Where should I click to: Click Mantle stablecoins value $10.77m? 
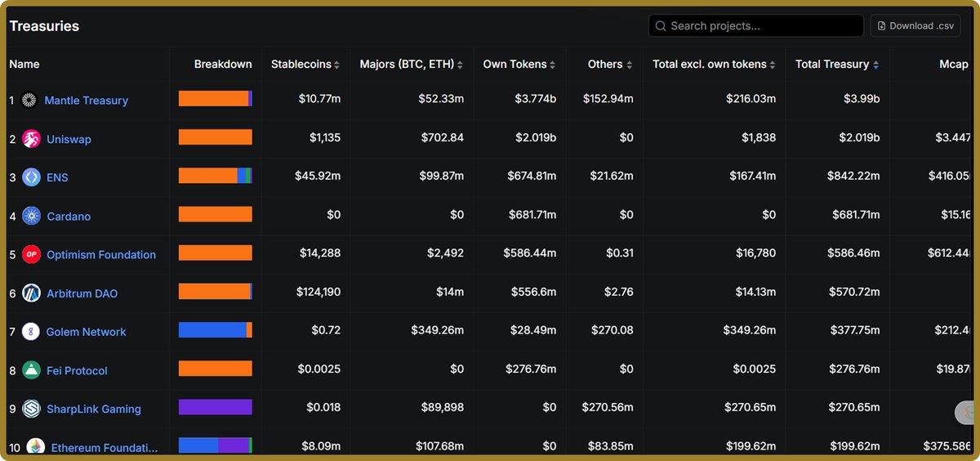click(319, 99)
